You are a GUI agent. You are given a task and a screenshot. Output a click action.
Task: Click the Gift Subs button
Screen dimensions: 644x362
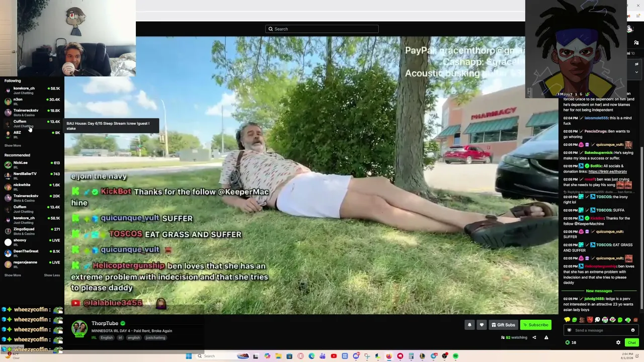click(x=503, y=325)
